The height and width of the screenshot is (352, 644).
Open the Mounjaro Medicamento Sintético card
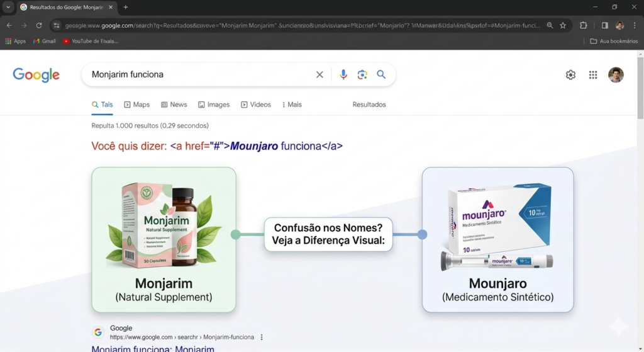(x=498, y=239)
